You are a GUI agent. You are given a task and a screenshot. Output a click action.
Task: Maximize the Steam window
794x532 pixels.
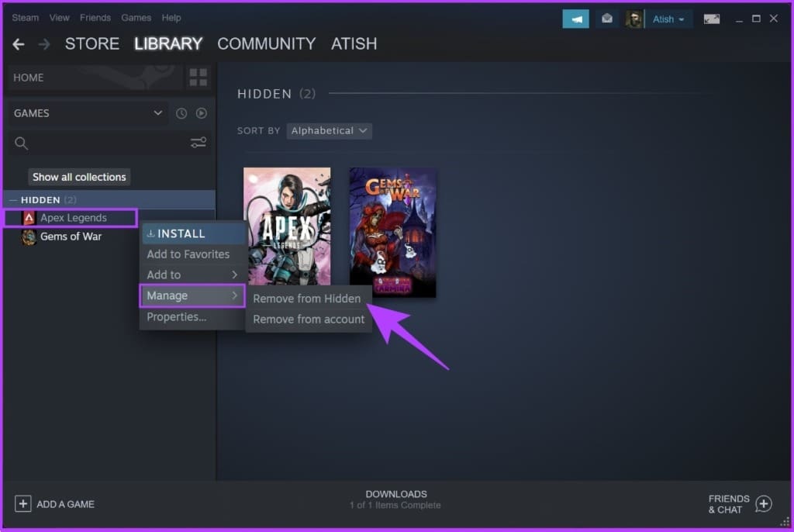click(x=756, y=19)
